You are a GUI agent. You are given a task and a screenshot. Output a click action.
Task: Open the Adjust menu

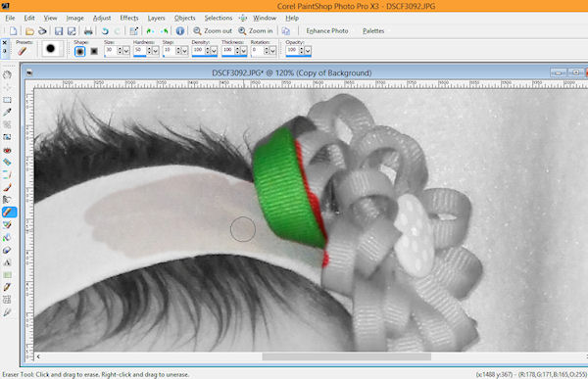102,18
